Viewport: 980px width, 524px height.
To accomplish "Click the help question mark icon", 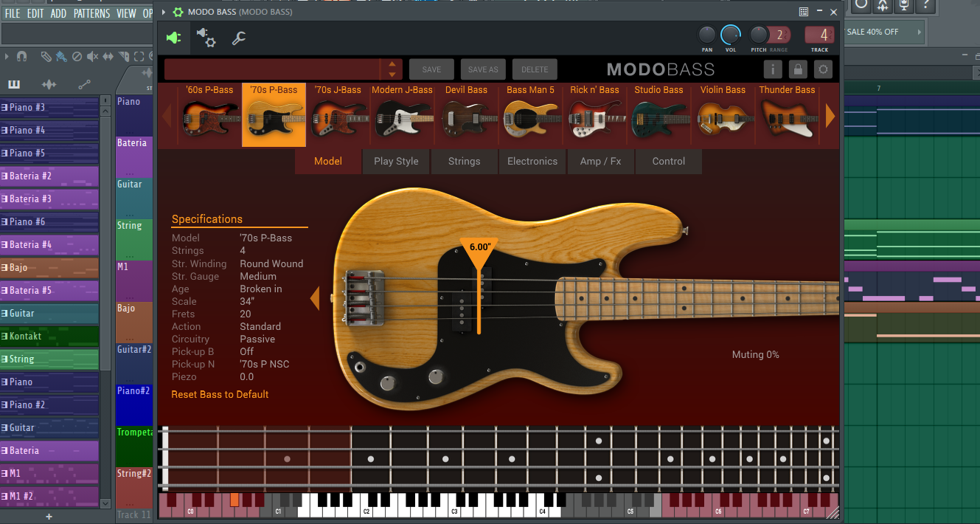I will (927, 5).
